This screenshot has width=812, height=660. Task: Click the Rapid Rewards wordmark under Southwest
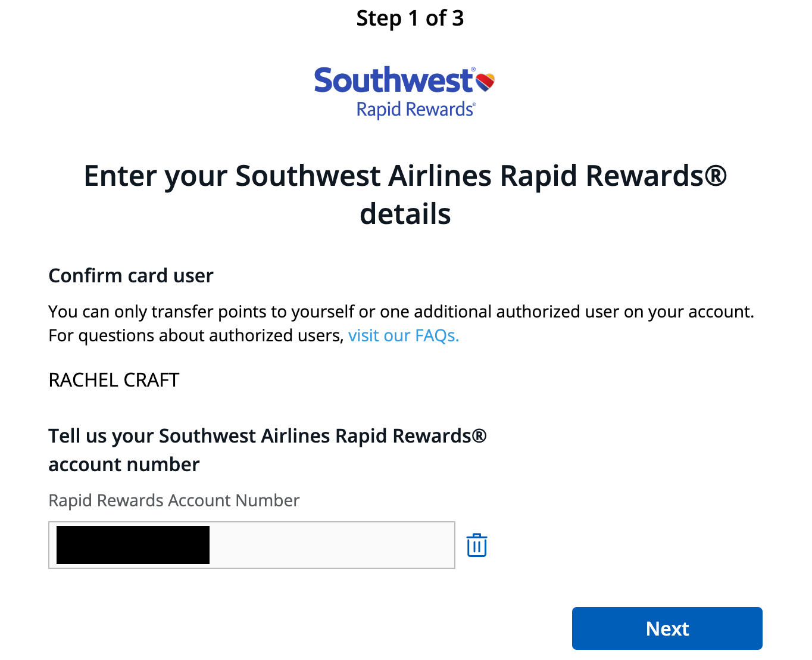tap(415, 109)
